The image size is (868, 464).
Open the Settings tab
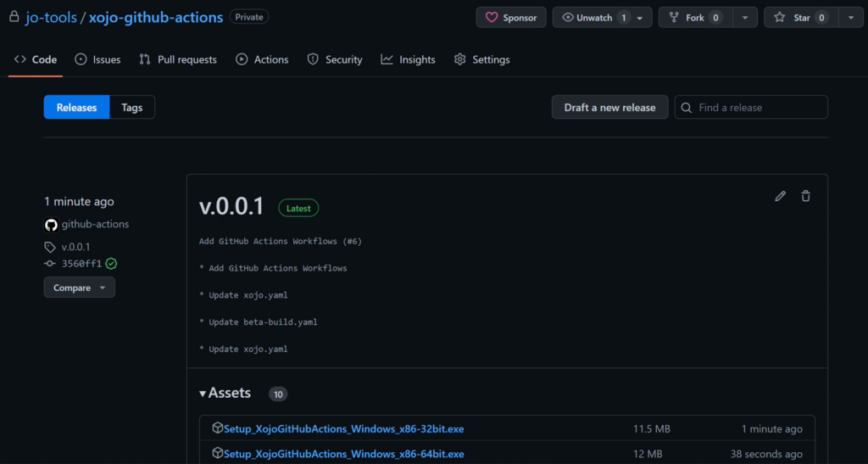482,59
